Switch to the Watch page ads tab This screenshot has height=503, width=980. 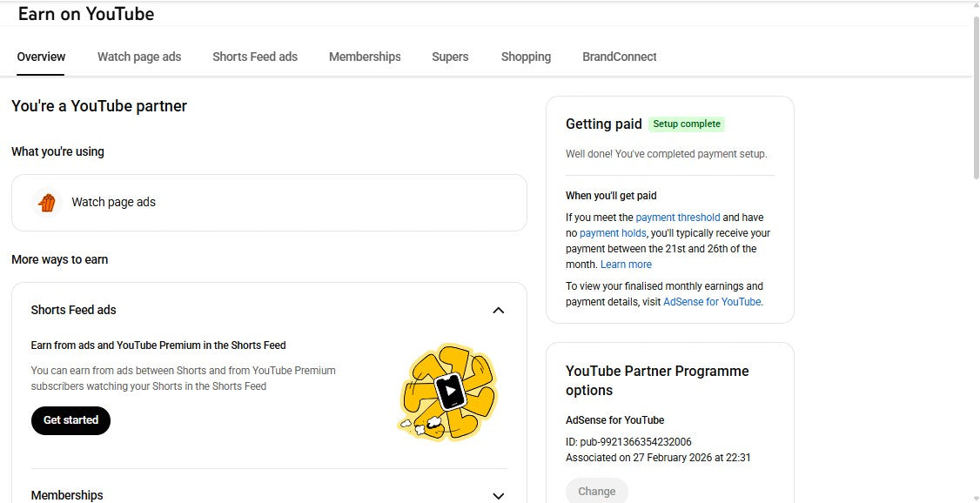coord(138,57)
